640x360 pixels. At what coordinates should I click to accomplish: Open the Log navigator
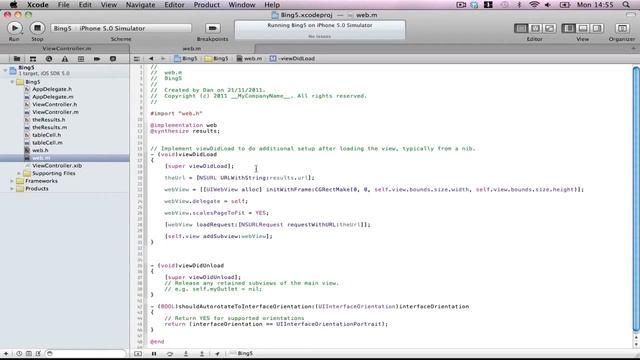coord(113,59)
